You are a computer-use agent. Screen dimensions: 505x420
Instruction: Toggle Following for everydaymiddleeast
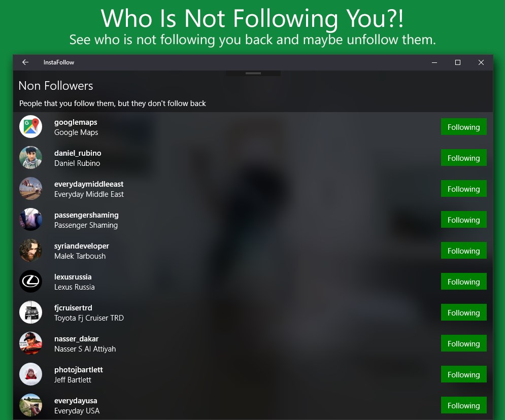pos(463,189)
